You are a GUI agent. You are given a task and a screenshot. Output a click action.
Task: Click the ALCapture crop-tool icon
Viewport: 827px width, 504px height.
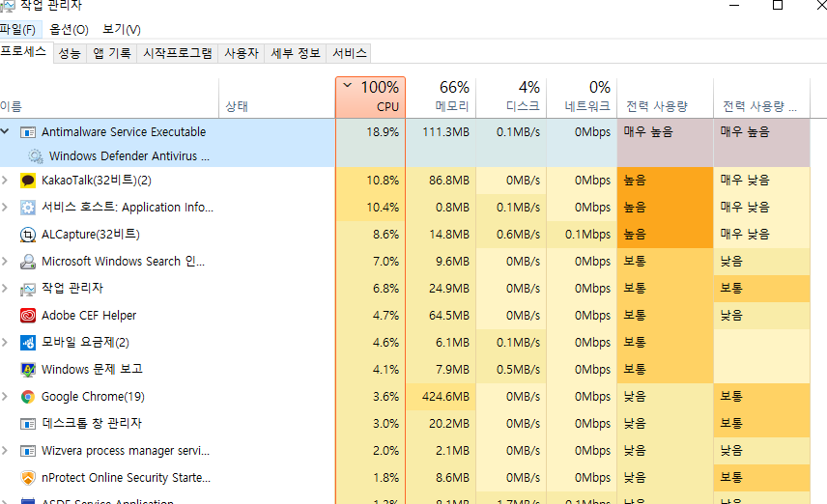[27, 234]
